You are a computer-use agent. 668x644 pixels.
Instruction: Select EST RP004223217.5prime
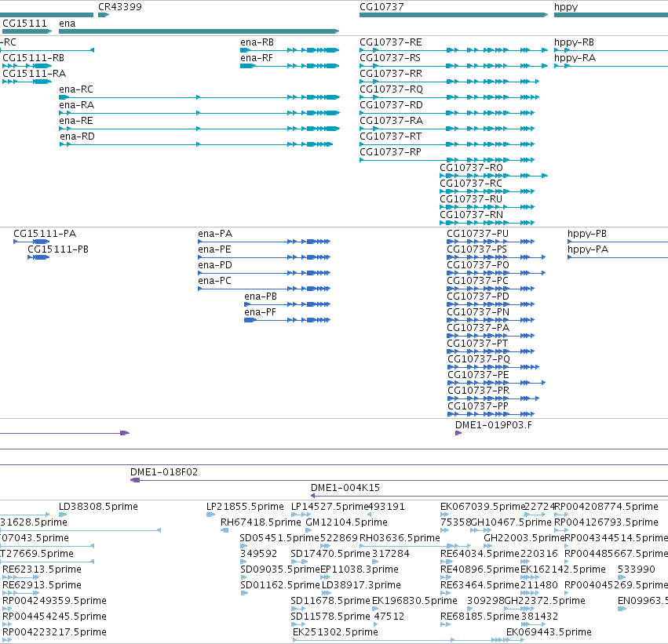[x=7, y=640]
